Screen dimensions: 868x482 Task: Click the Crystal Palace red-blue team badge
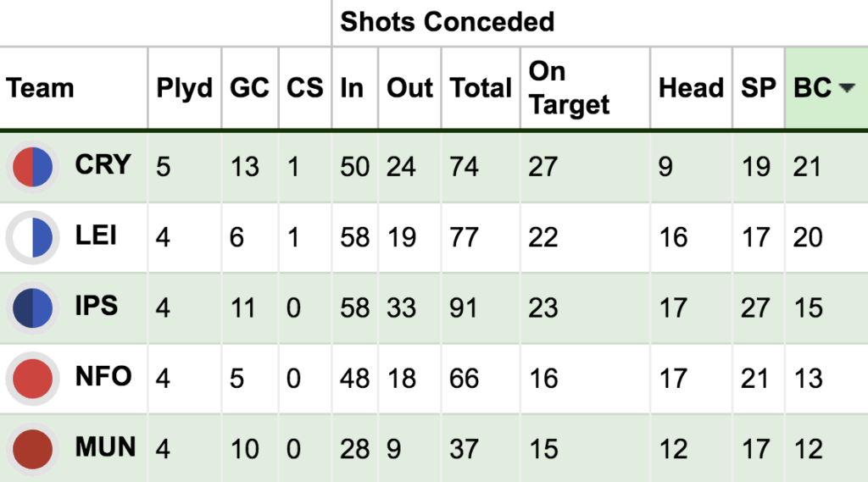(x=33, y=167)
